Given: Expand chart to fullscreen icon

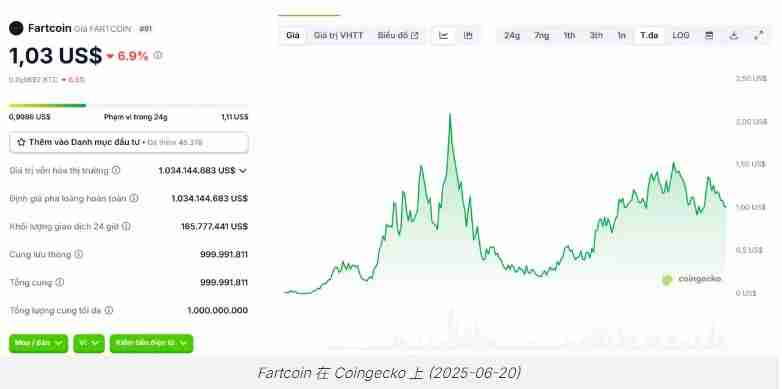Looking at the screenshot, I should click(759, 35).
